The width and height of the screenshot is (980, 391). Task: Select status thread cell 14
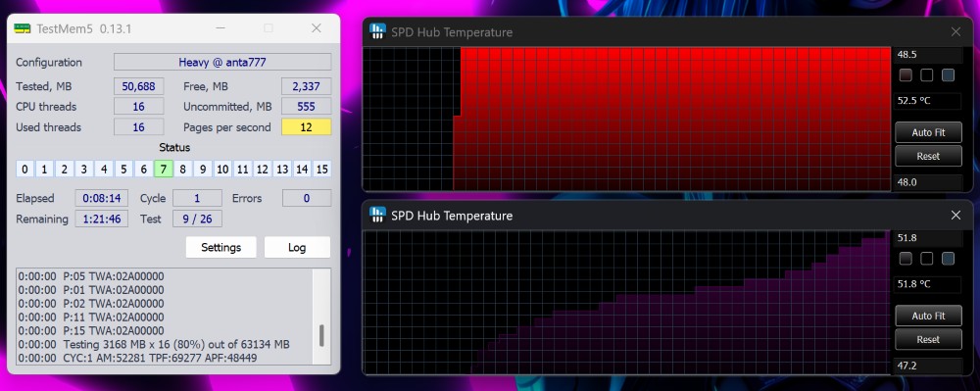tap(302, 169)
